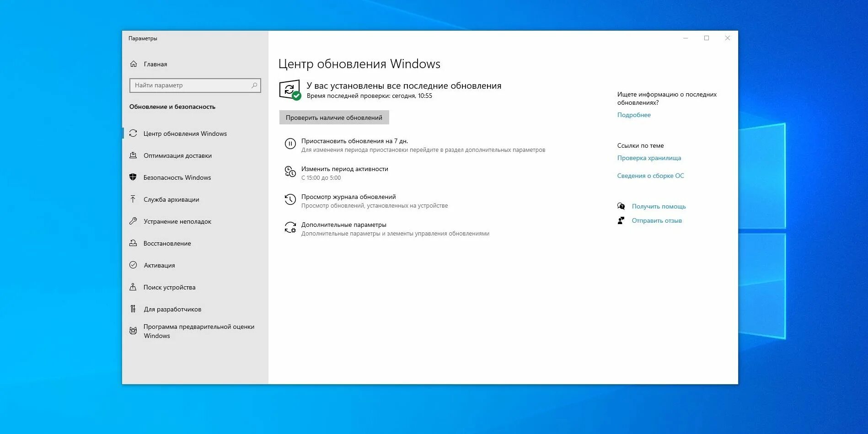This screenshot has height=434, width=868.
Task: Click the Send feedback person icon
Action: [x=621, y=220]
